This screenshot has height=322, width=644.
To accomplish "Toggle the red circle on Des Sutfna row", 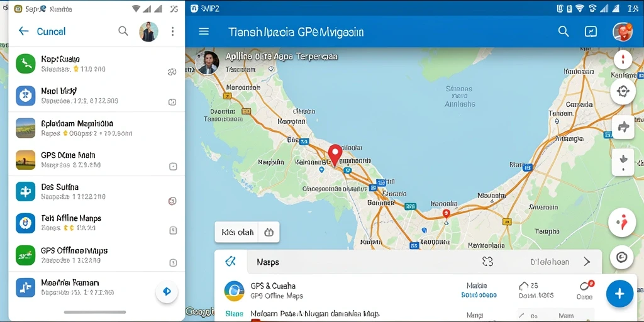I will pyautogui.click(x=172, y=201).
